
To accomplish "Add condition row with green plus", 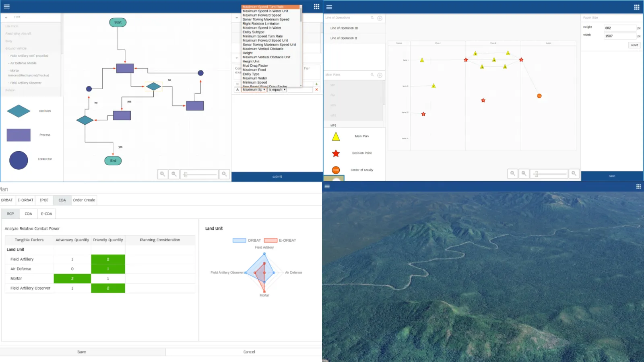I will 316,84.
